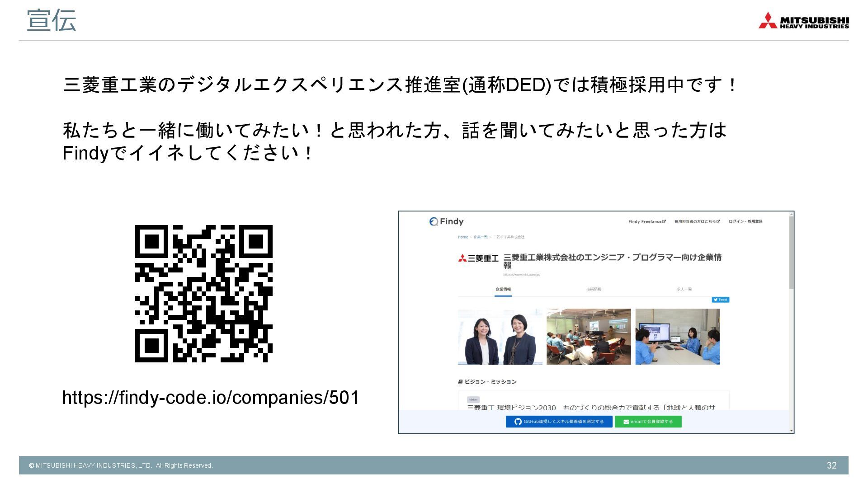Click the 企業一覧 breadcrumb link

pos(481,237)
